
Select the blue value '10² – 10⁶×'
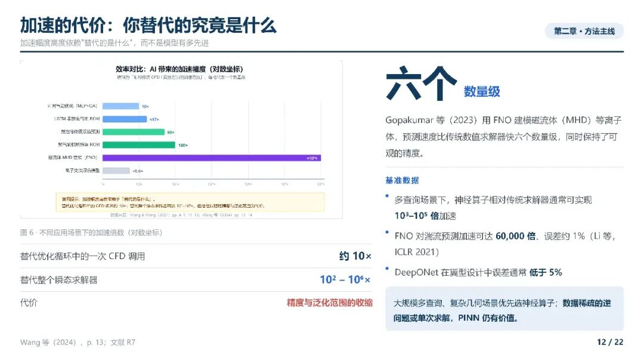345,280
